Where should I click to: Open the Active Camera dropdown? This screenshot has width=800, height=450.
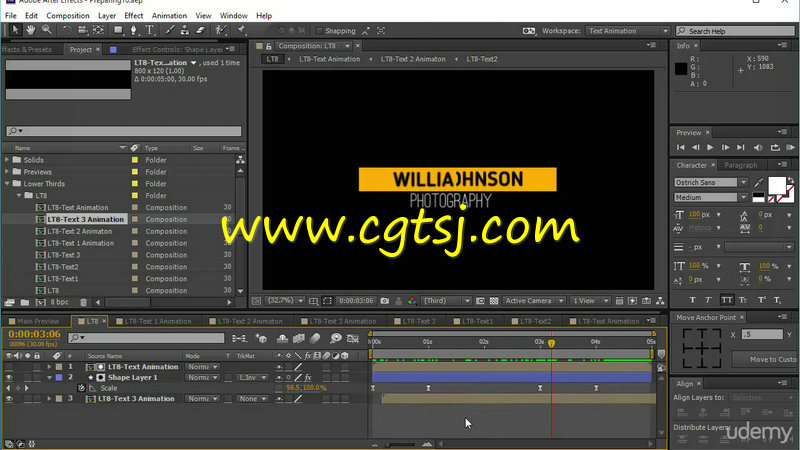[534, 301]
